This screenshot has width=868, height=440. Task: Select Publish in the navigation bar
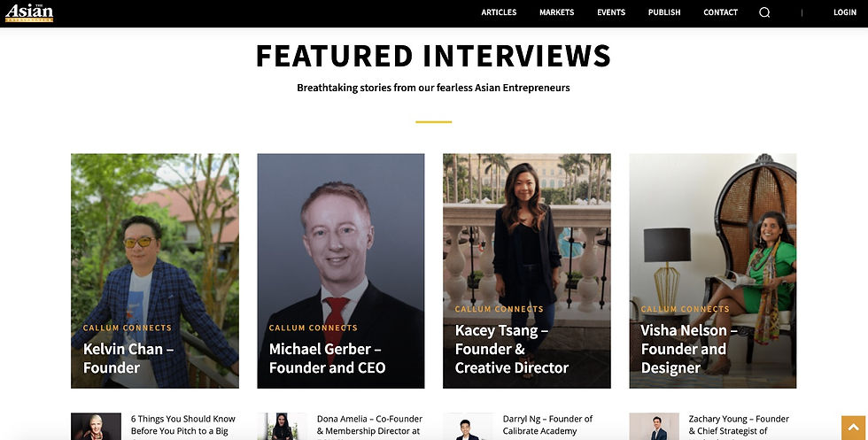pos(664,12)
